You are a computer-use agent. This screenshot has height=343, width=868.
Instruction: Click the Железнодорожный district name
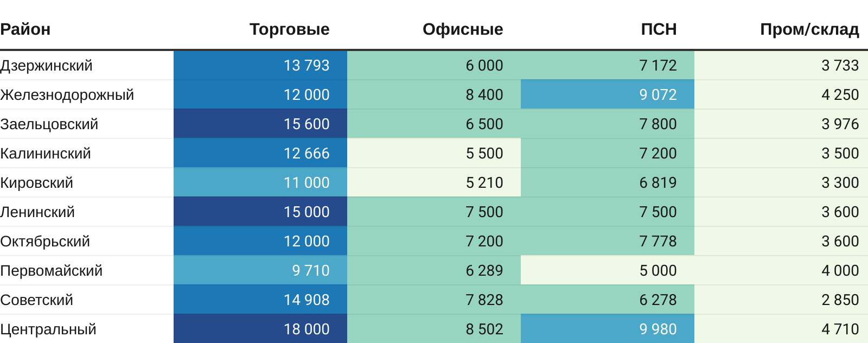67,95
